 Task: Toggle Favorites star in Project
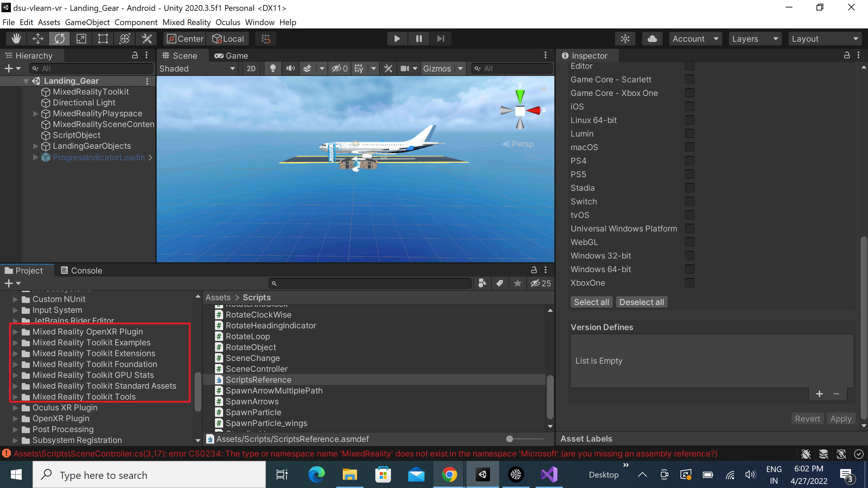pos(517,283)
